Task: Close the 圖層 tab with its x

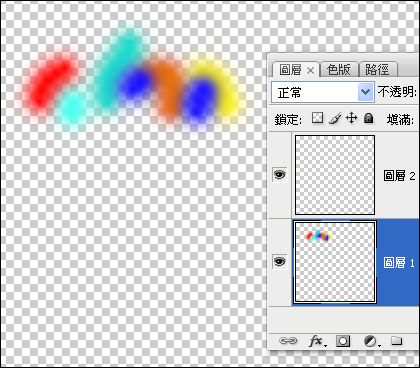Action: click(x=310, y=71)
